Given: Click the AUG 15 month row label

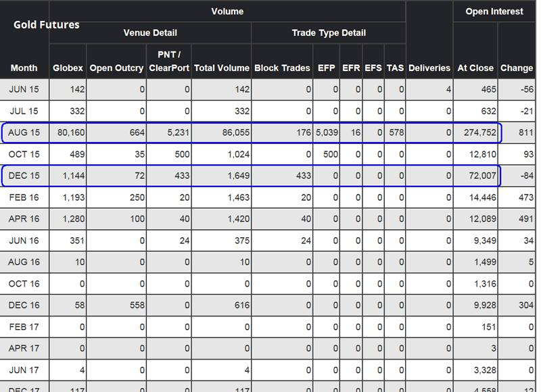Looking at the screenshot, I should tap(24, 133).
